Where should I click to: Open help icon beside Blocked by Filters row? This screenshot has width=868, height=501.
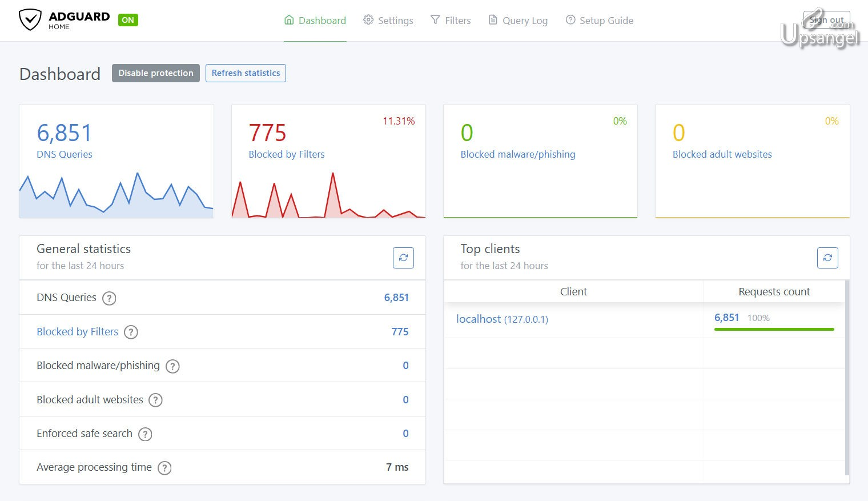131,332
